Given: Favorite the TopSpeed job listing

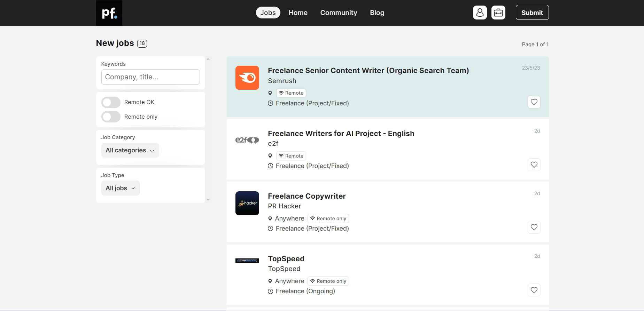Looking at the screenshot, I should pos(534,290).
